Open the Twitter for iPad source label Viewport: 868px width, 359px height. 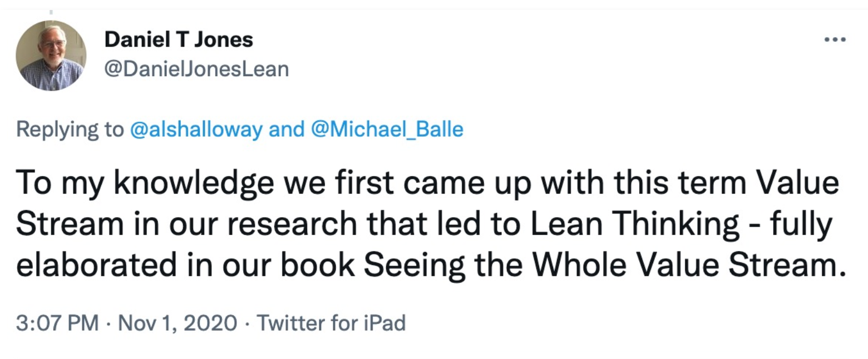click(330, 323)
